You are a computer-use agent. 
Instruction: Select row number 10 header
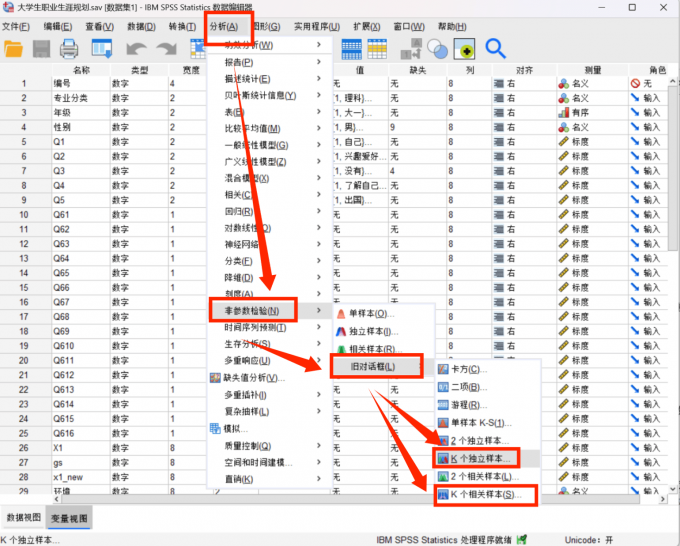pos(24,215)
